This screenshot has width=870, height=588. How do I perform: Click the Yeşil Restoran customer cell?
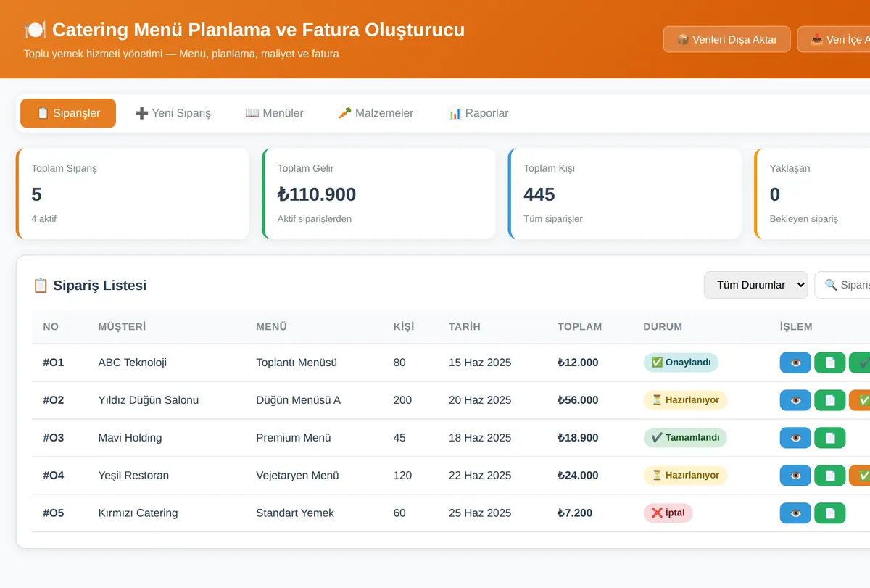click(x=133, y=476)
